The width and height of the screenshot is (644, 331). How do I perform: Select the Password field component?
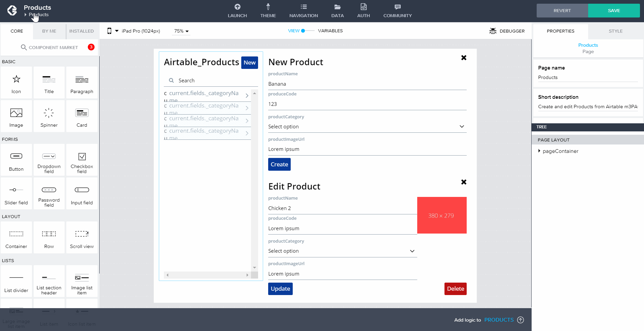[49, 194]
